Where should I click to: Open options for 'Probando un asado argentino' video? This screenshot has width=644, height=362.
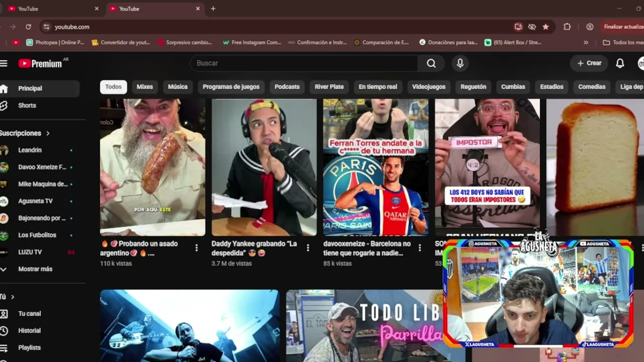(x=196, y=247)
